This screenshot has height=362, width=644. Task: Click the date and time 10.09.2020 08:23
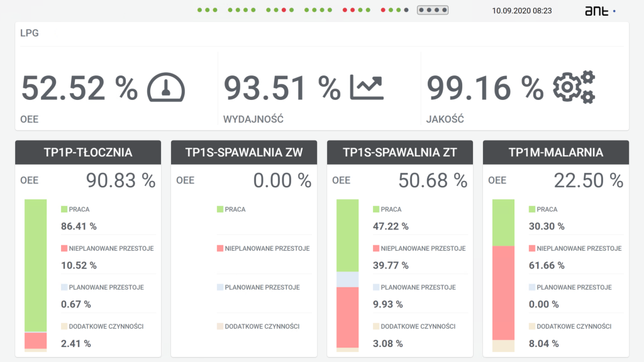[522, 11]
